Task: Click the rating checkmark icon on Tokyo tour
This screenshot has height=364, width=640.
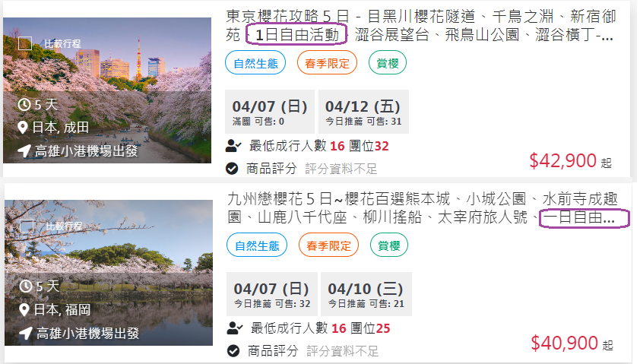Action: click(232, 168)
